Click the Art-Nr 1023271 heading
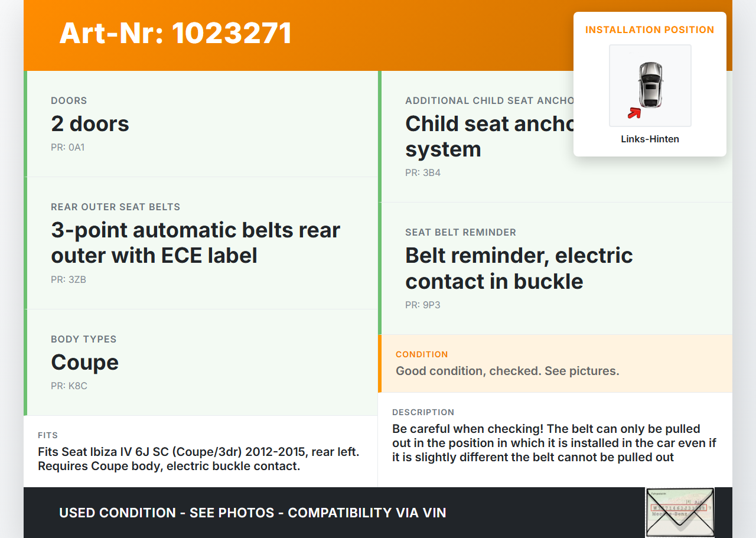The height and width of the screenshot is (538, 756). click(175, 33)
